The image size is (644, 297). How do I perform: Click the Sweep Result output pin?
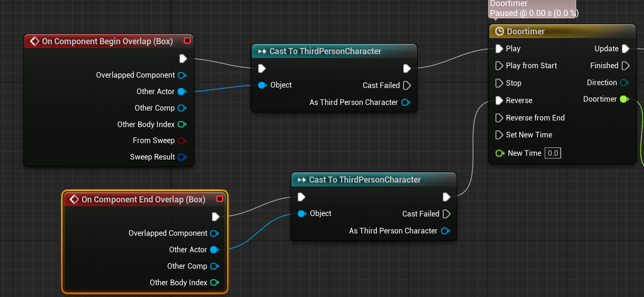pyautogui.click(x=182, y=157)
